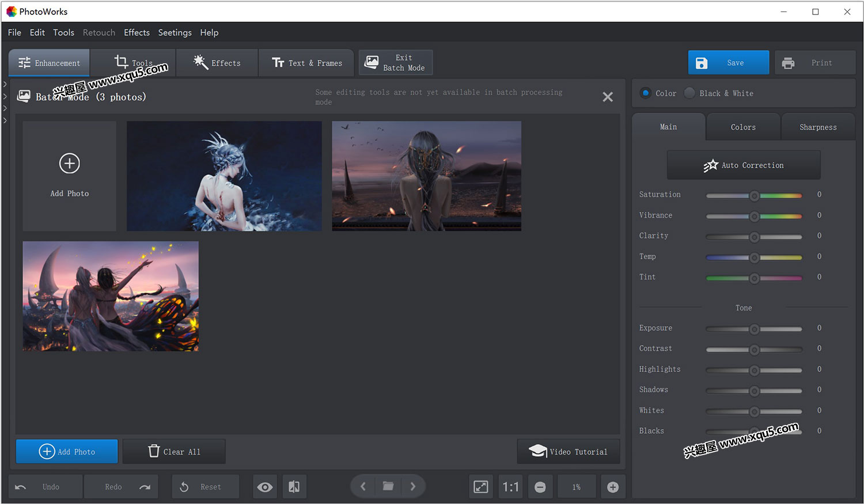This screenshot has width=864, height=504.
Task: Click Exit Batch Mode button
Action: click(x=396, y=63)
